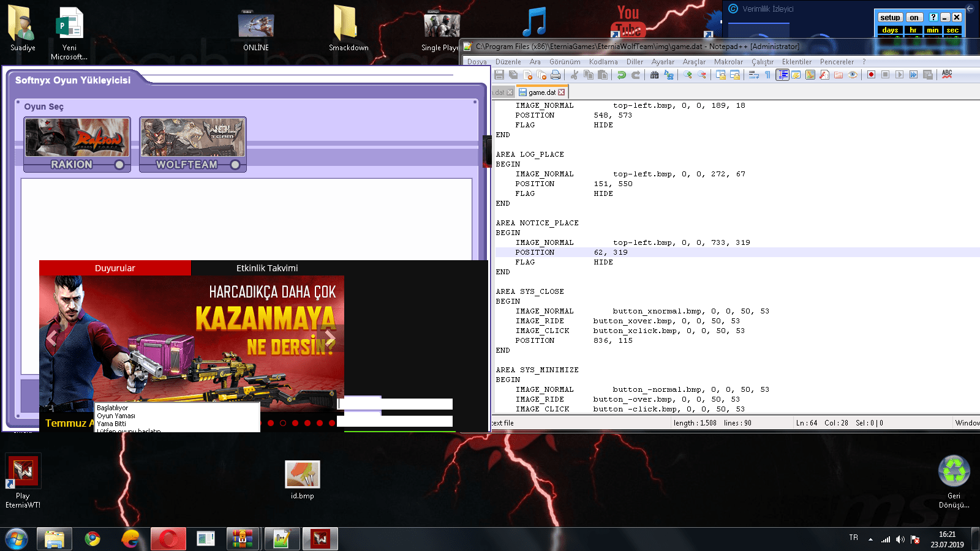
Task: Show all characters with pilcrow icon
Action: click(x=768, y=75)
